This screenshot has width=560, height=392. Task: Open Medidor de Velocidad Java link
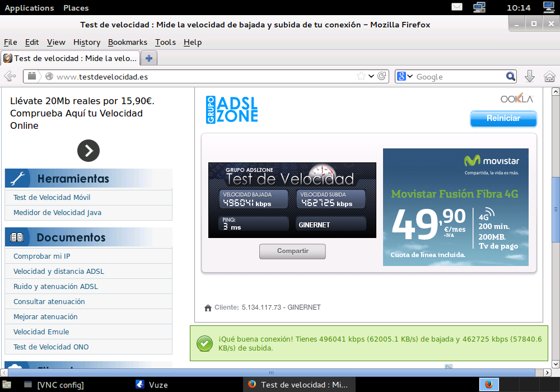[57, 212]
